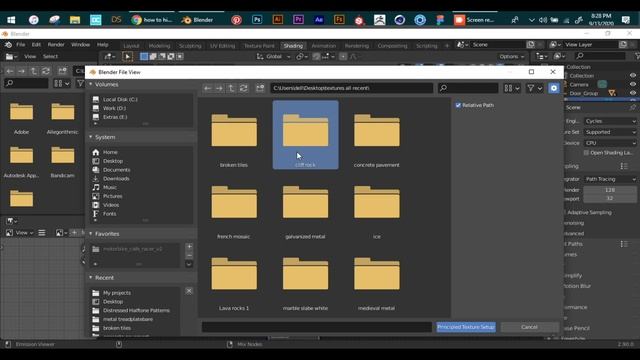The image size is (640, 360).
Task: Hide the Door_Group in the outliner
Action: point(633,93)
